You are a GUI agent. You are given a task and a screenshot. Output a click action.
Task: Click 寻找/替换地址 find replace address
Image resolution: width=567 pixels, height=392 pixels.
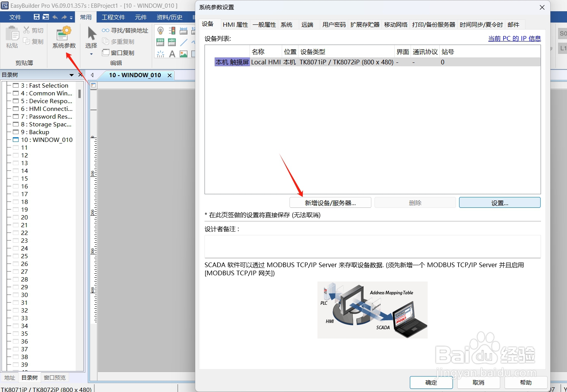(x=125, y=30)
